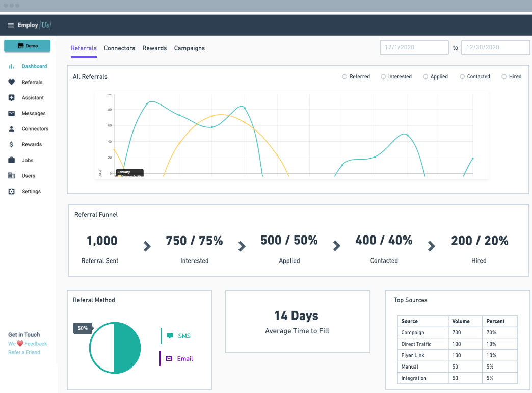Open Jobs in the sidebar

click(28, 160)
